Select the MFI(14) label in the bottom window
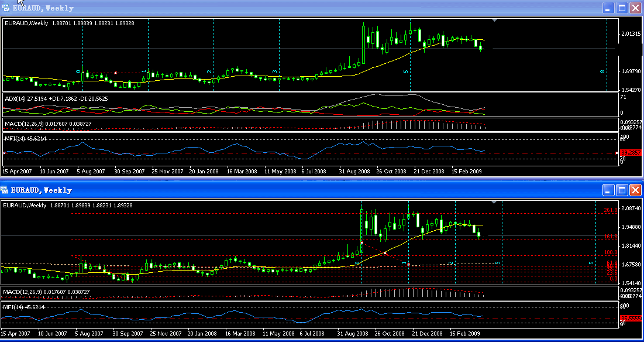644x342 pixels. (x=24, y=307)
